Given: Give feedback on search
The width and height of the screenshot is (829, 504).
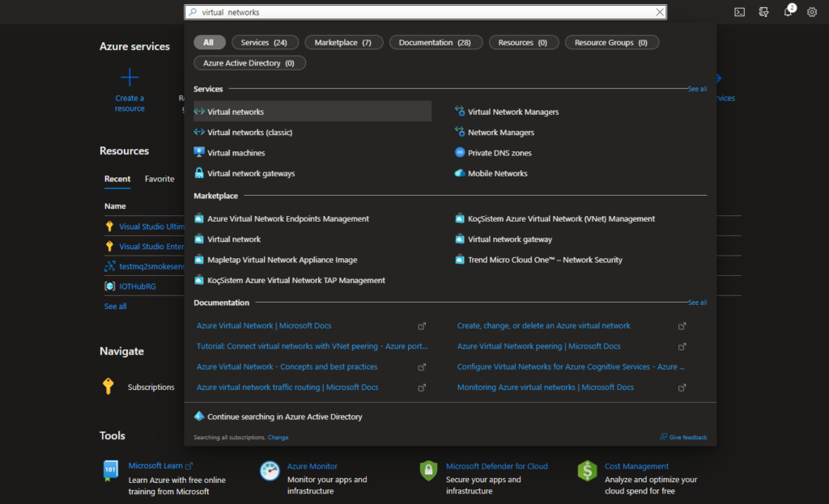Looking at the screenshot, I should (x=683, y=438).
